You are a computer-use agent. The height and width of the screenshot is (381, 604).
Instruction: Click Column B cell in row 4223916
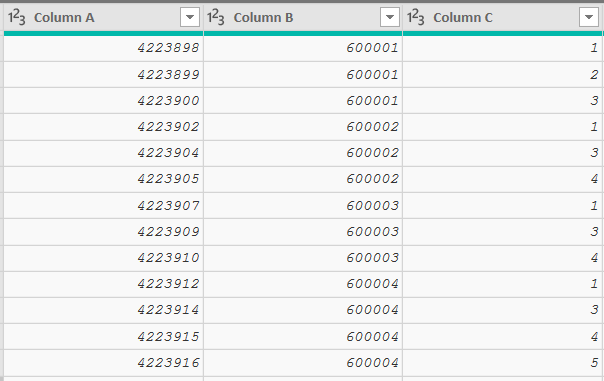pyautogui.click(x=303, y=363)
